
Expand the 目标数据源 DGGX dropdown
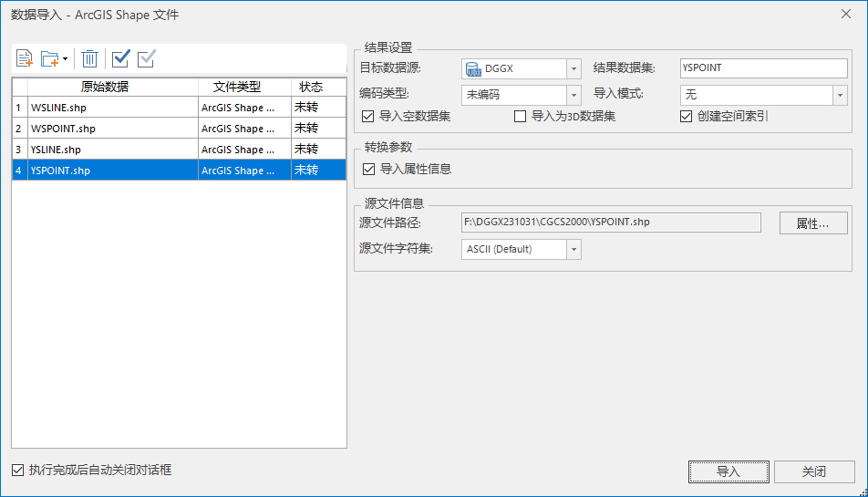573,68
